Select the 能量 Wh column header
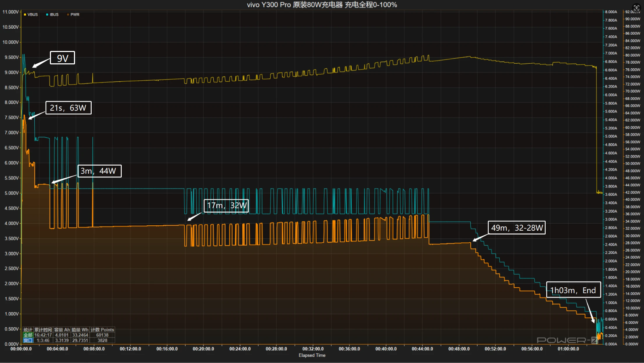 click(x=80, y=330)
